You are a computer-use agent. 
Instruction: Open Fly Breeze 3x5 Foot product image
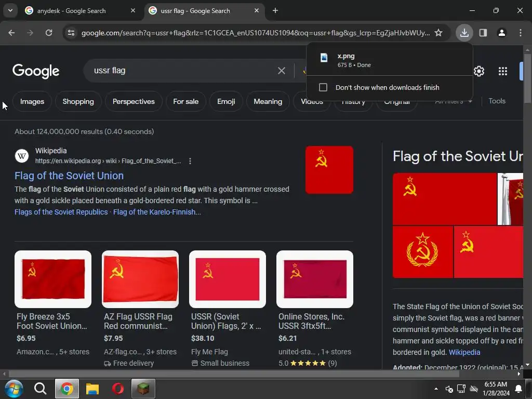coord(53,279)
